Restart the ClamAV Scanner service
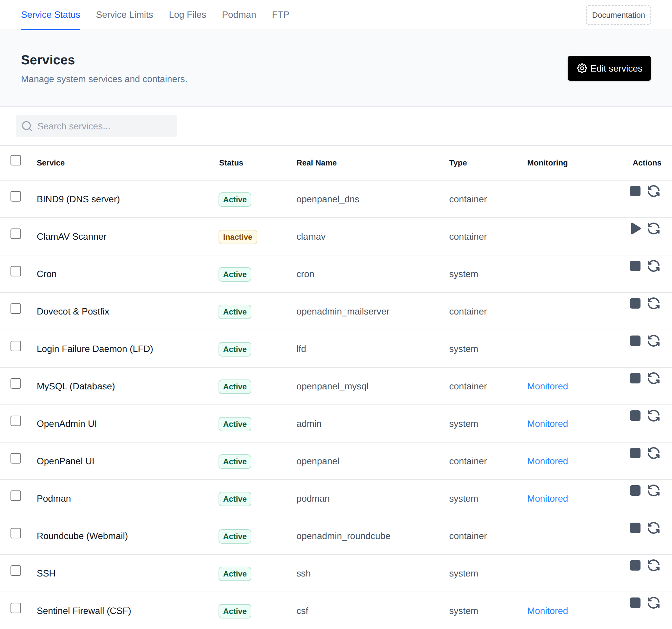Image resolution: width=672 pixels, height=629 pixels. [x=653, y=228]
